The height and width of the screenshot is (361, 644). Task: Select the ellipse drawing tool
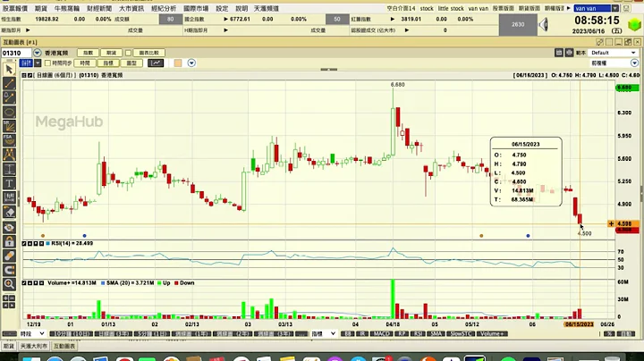[x=9, y=112]
